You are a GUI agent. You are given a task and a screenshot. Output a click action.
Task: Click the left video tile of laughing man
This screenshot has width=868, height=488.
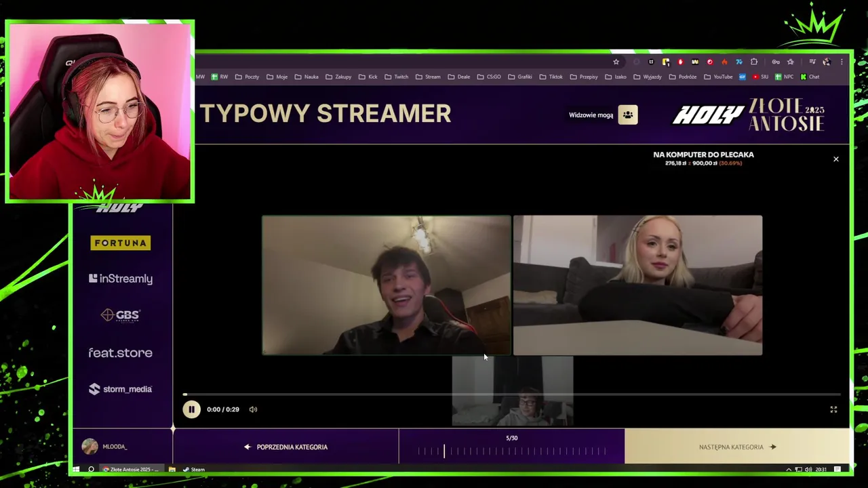(387, 285)
